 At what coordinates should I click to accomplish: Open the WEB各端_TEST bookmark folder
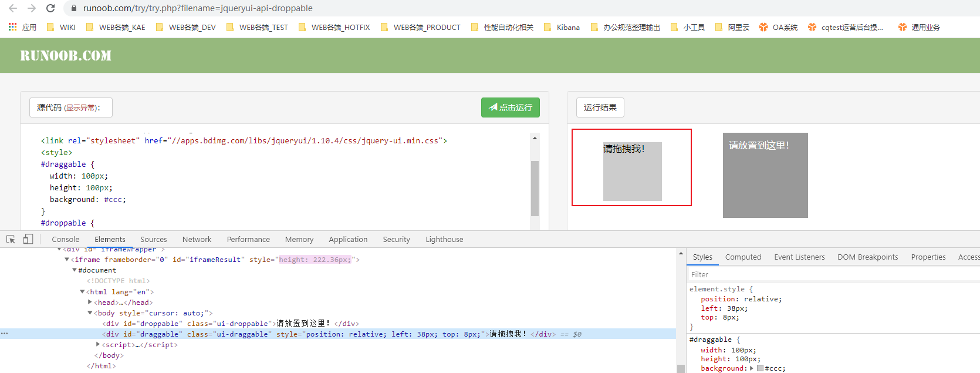pyautogui.click(x=257, y=27)
